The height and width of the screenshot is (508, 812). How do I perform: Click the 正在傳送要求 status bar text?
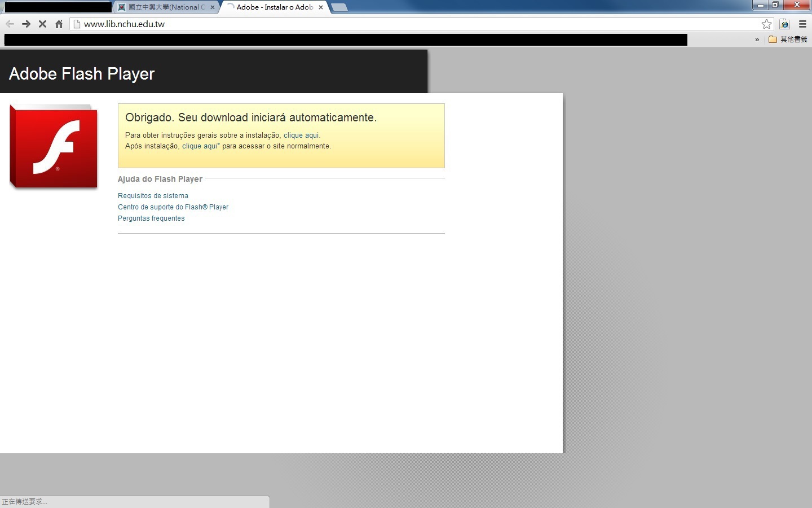pyautogui.click(x=25, y=502)
